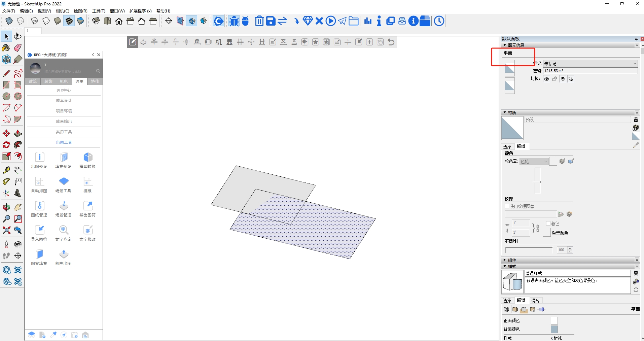
Task: Click the 文字查询 icon
Action: pyautogui.click(x=64, y=230)
